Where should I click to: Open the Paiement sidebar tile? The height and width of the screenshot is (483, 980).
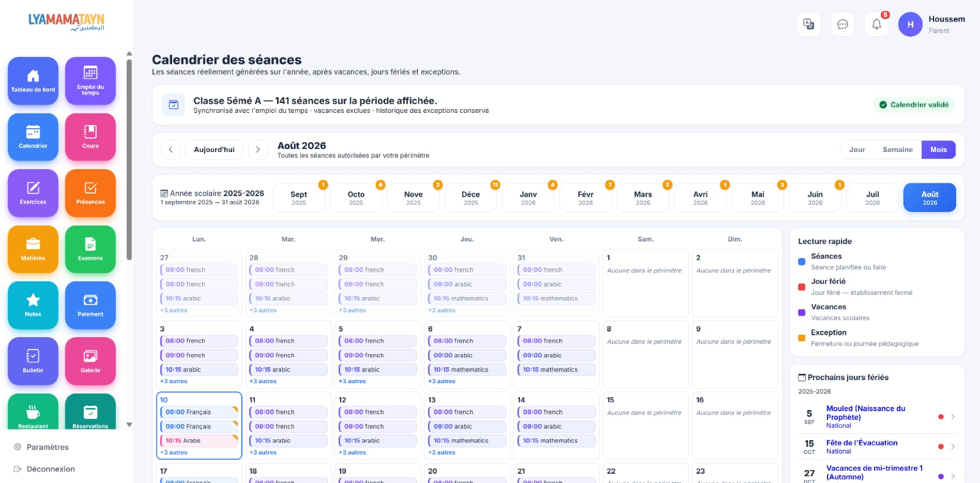pyautogui.click(x=91, y=305)
